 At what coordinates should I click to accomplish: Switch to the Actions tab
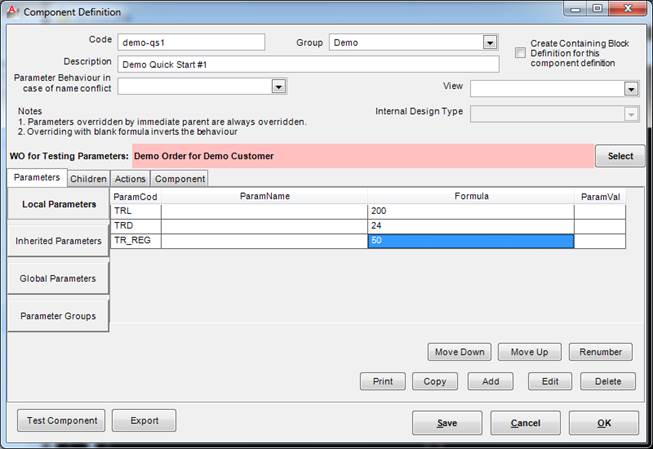[x=130, y=179]
